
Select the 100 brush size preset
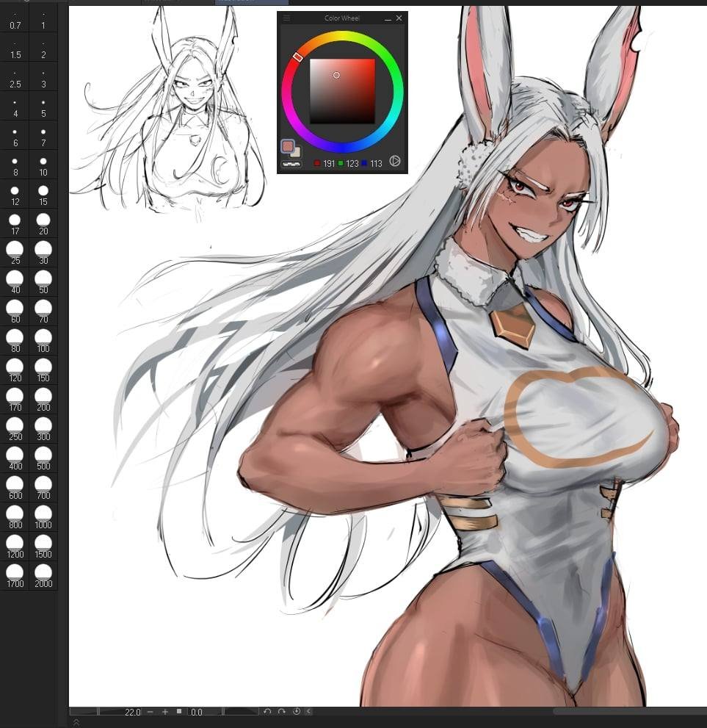(43, 340)
